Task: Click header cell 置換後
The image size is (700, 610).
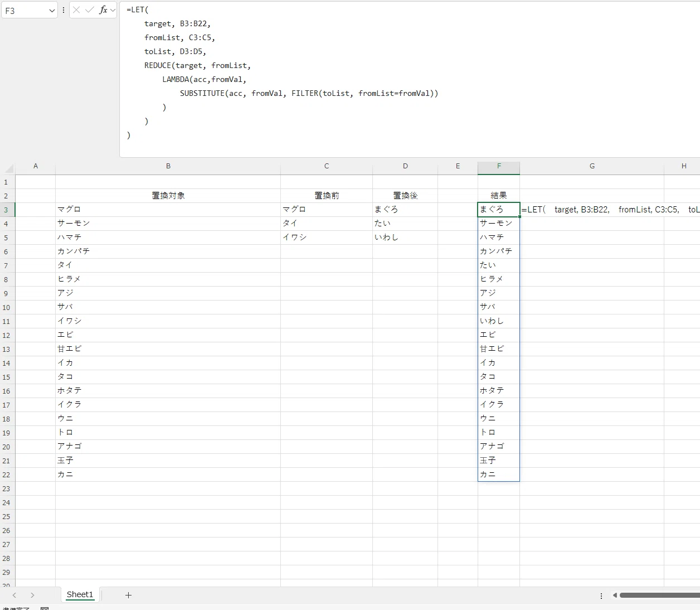Action: click(405, 196)
